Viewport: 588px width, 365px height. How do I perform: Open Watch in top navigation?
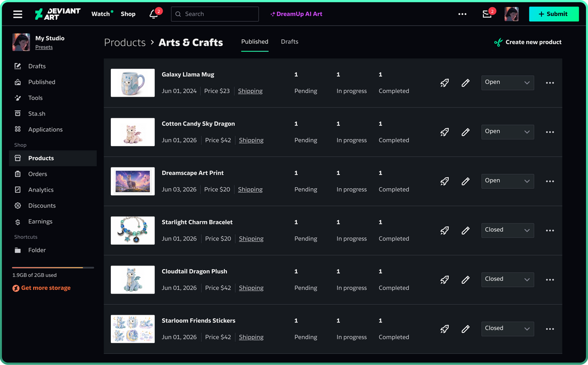(101, 14)
